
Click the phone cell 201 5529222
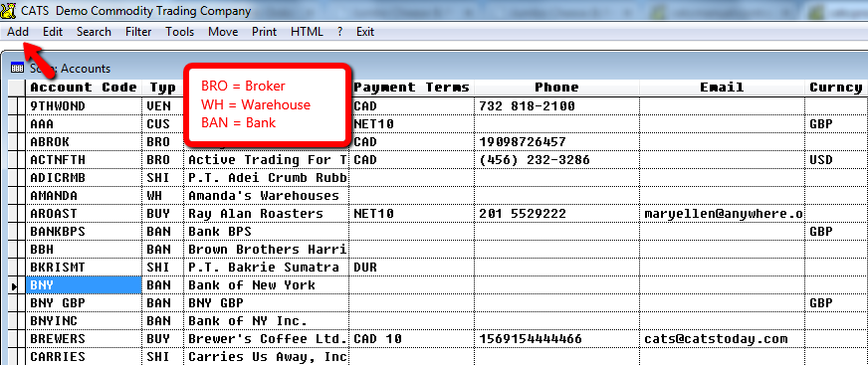coord(556,214)
